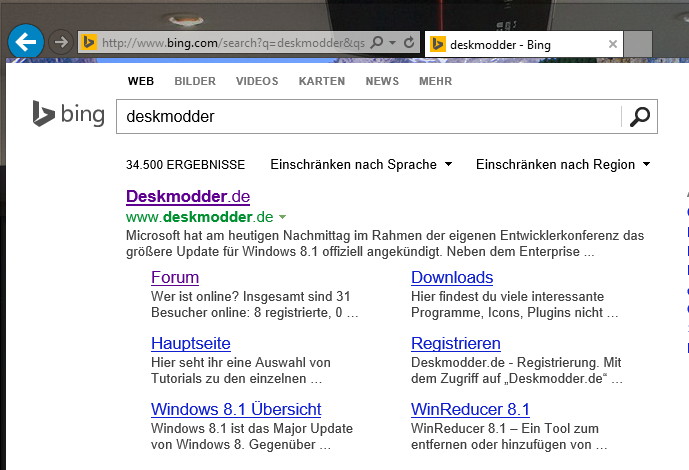Viewport: 689px width, 470px height.
Task: Open the Deskmodder.de result title
Action: point(188,196)
